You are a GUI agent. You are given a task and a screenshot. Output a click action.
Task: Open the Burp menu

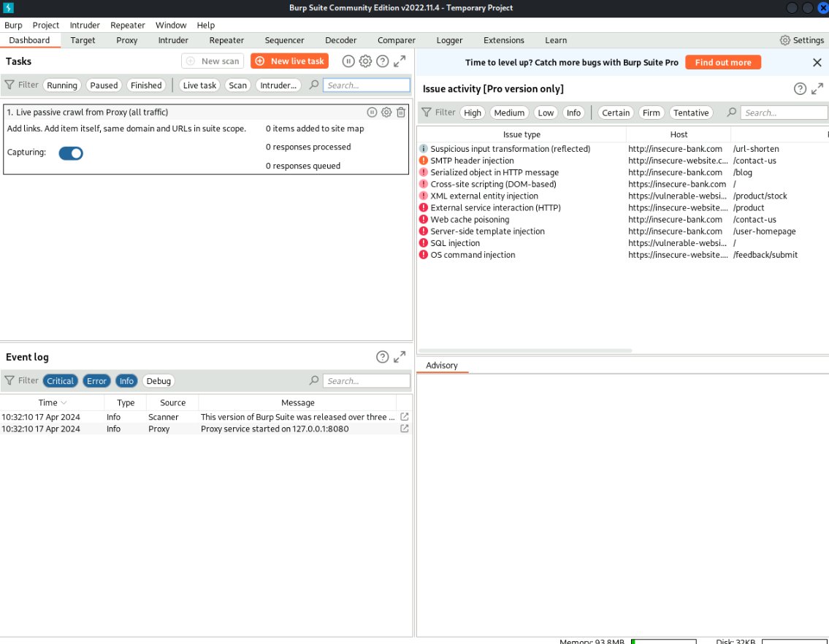[13, 25]
